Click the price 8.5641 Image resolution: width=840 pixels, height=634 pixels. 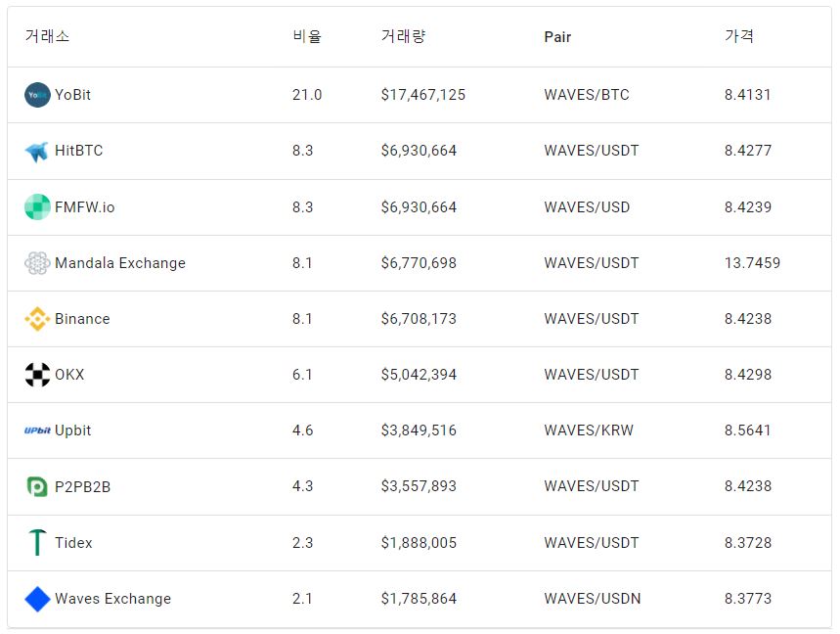[x=747, y=430]
